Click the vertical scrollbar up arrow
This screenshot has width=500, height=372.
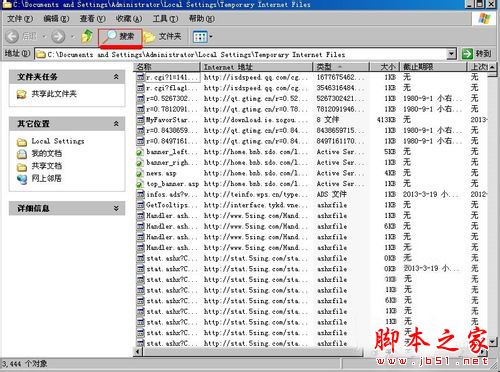[492, 67]
